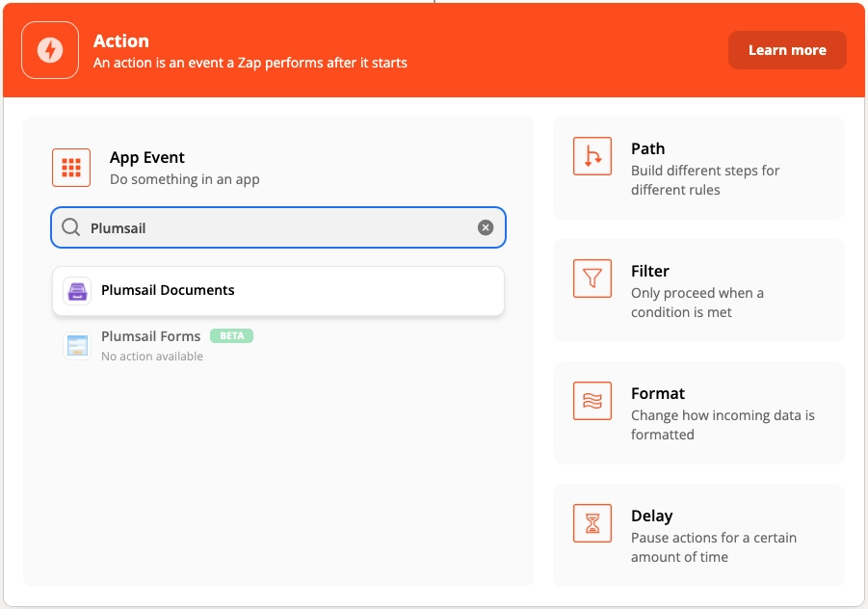
Task: Choose the Path option
Action: pyautogui.click(x=698, y=169)
